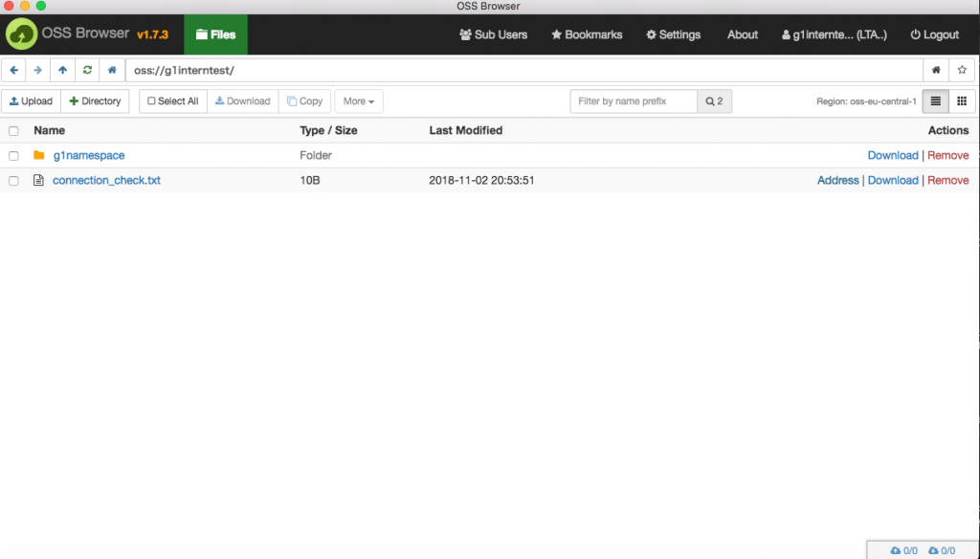980x559 pixels.
Task: Open the g1namespace folder link
Action: (89, 155)
